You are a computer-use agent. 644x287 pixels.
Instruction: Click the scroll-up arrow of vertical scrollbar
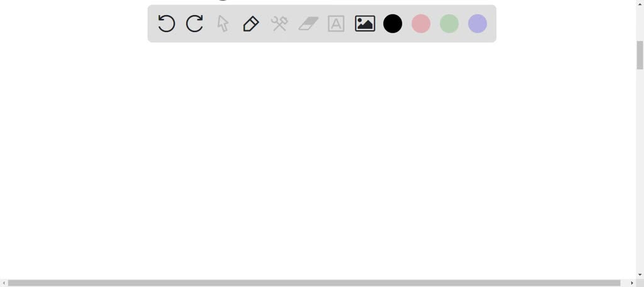640,1
